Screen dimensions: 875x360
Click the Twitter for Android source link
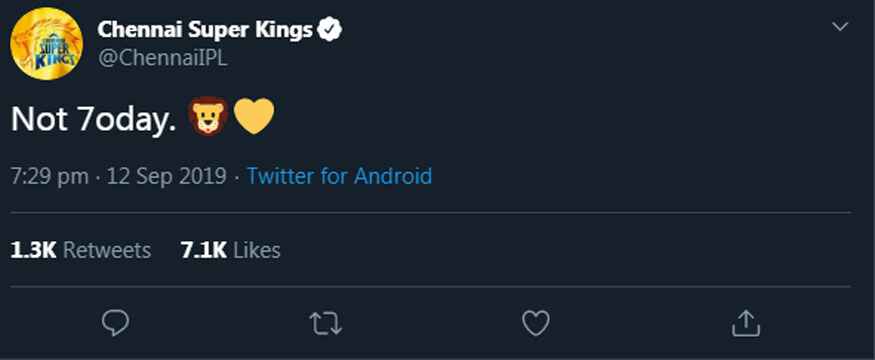(339, 176)
